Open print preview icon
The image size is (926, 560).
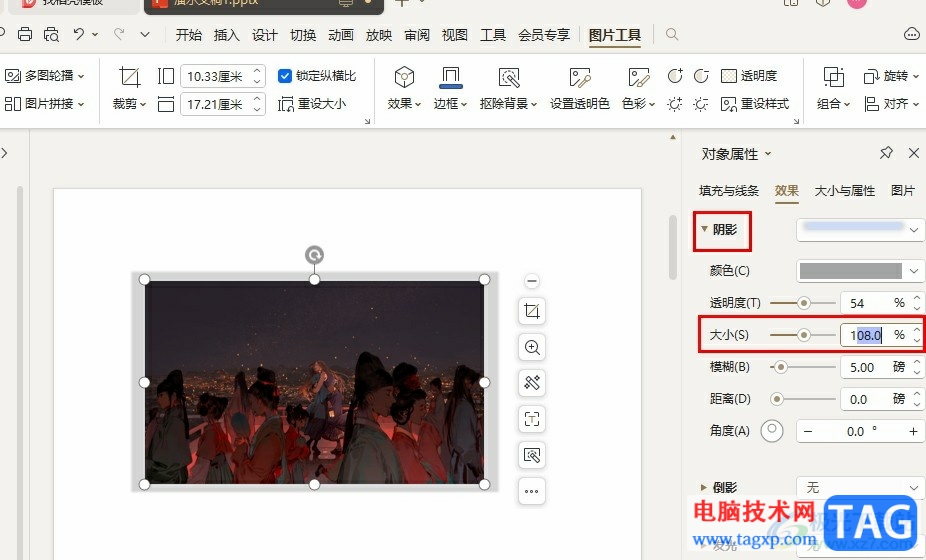tap(51, 34)
